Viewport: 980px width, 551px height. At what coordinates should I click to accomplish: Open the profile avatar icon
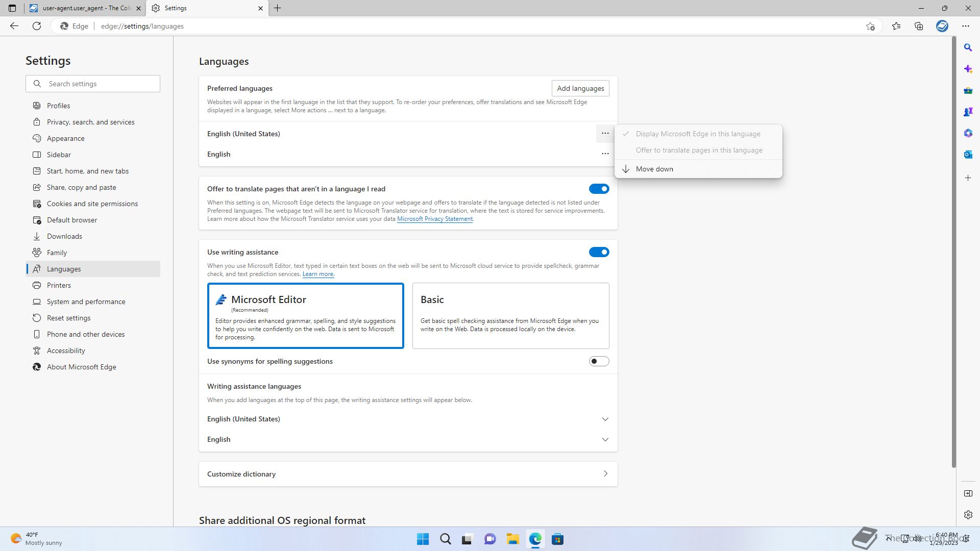point(942,26)
